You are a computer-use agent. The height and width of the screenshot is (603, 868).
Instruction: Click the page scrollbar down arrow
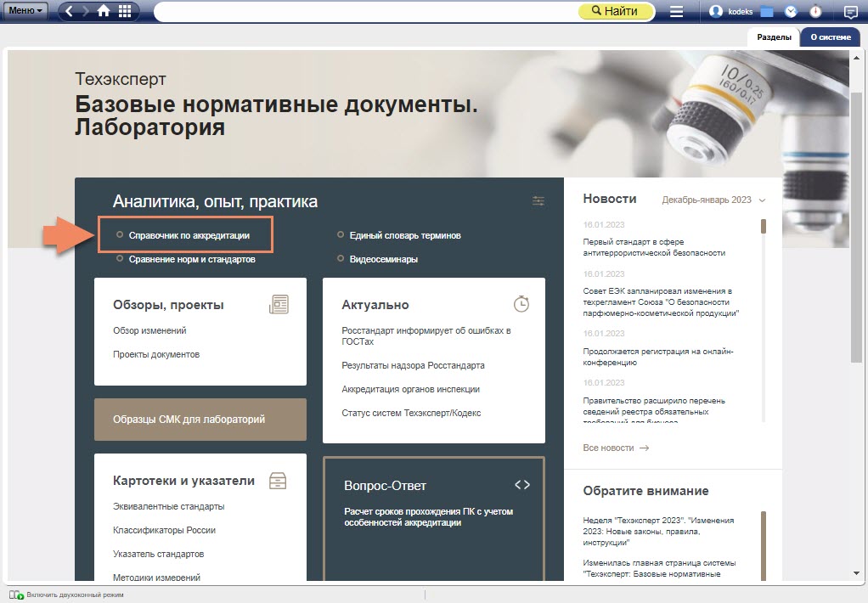(x=856, y=573)
